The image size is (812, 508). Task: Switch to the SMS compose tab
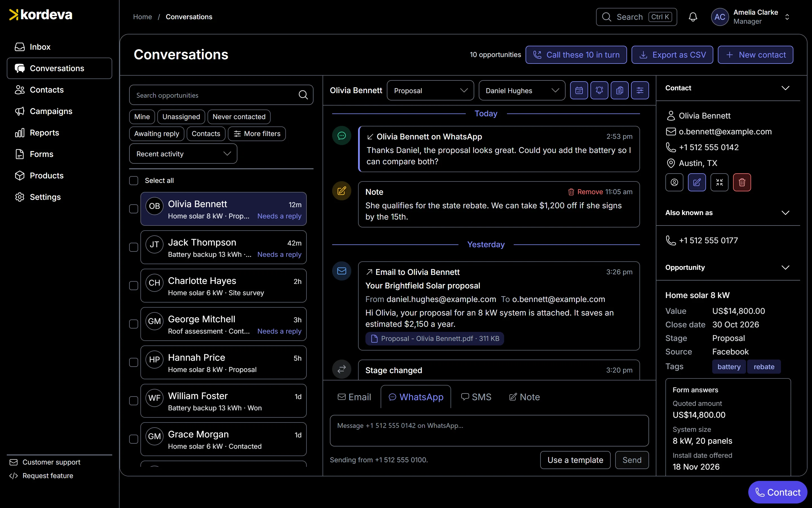pos(476,397)
